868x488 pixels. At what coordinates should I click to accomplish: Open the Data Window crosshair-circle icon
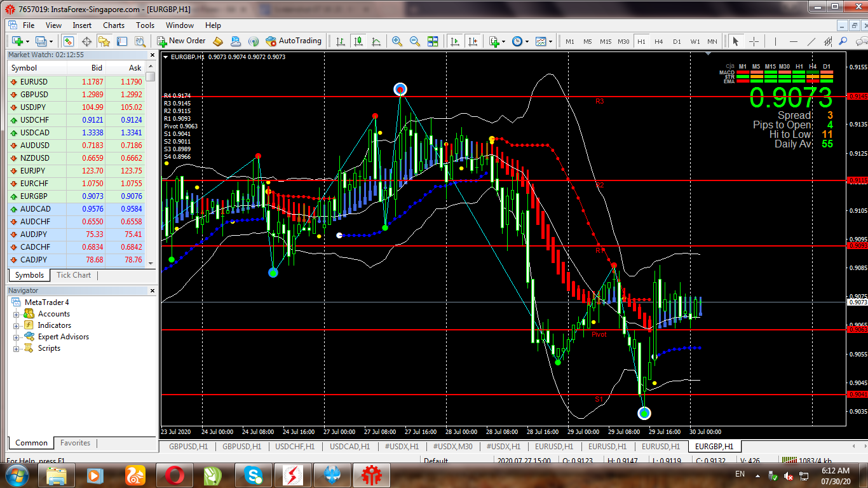pos(86,41)
